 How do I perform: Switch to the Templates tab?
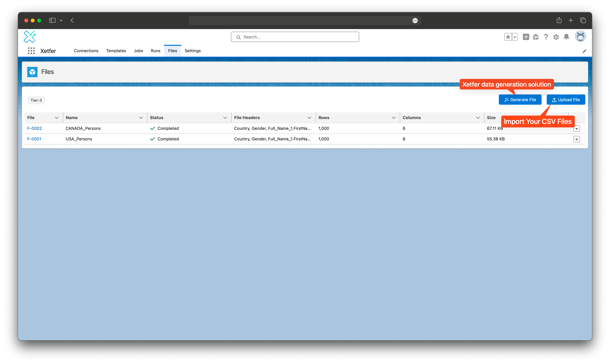coord(116,51)
